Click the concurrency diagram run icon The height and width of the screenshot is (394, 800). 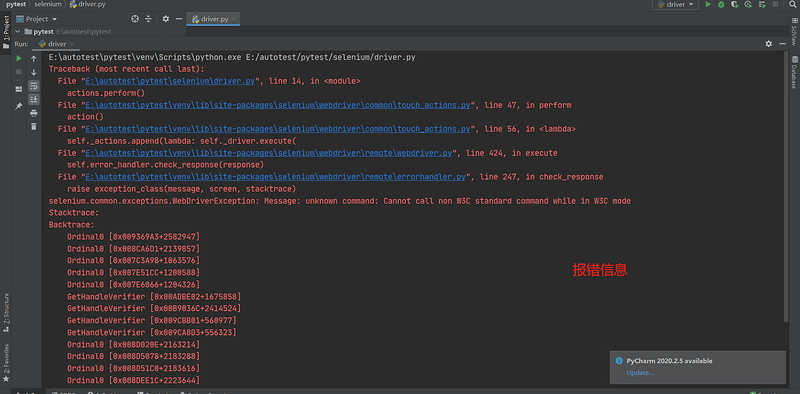(x=762, y=5)
